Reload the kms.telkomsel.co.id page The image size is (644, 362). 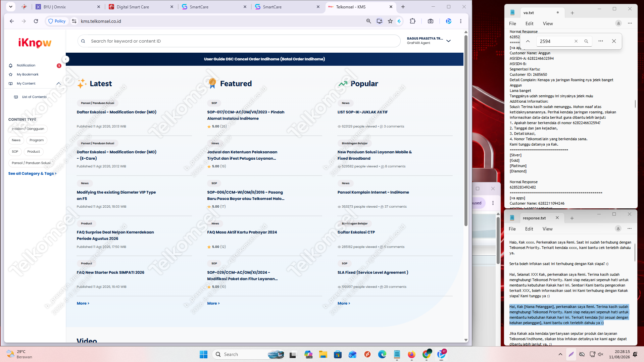click(x=36, y=21)
